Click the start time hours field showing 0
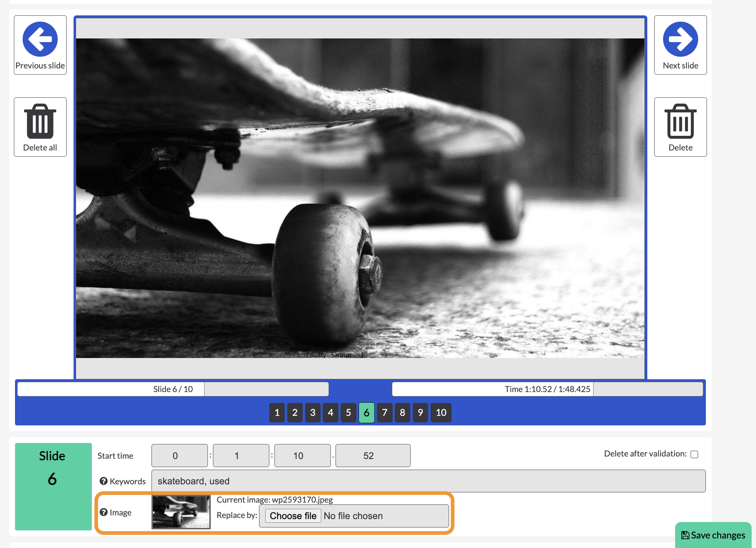This screenshot has width=756, height=548. 180,456
